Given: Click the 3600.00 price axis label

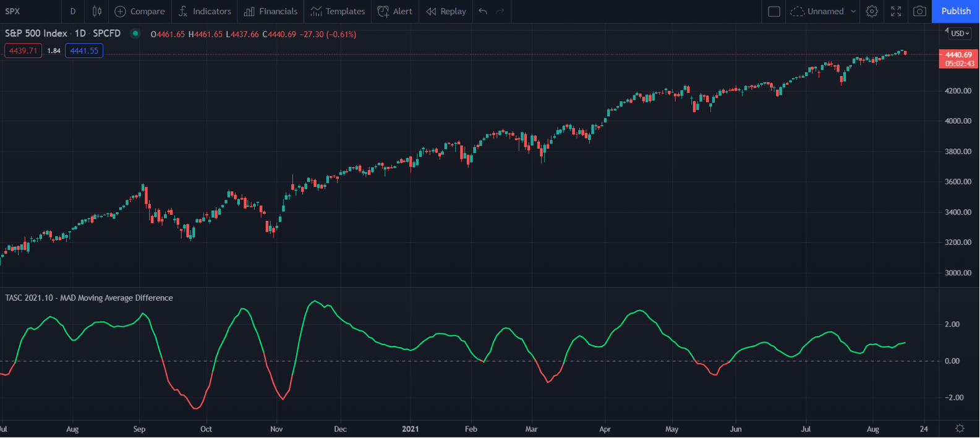Looking at the screenshot, I should click(x=958, y=182).
